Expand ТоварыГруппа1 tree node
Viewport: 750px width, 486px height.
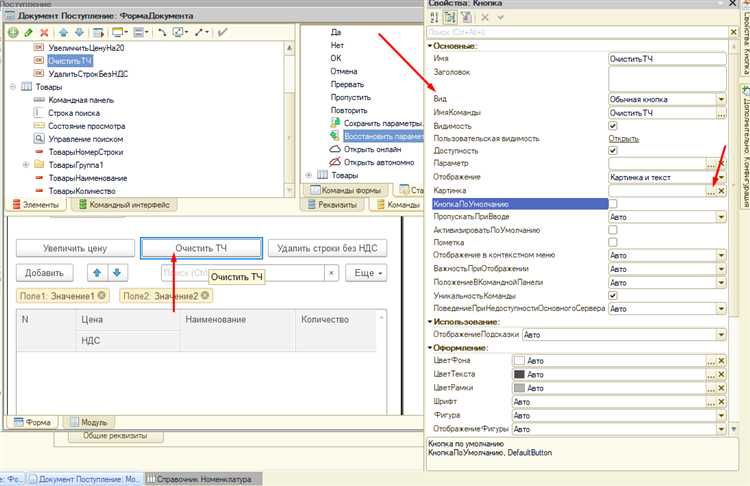pyautogui.click(x=26, y=165)
